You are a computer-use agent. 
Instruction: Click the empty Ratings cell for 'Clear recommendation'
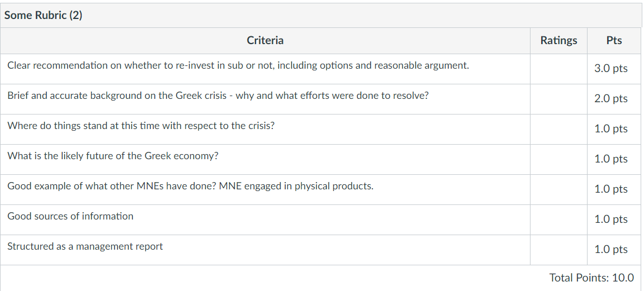(x=558, y=69)
